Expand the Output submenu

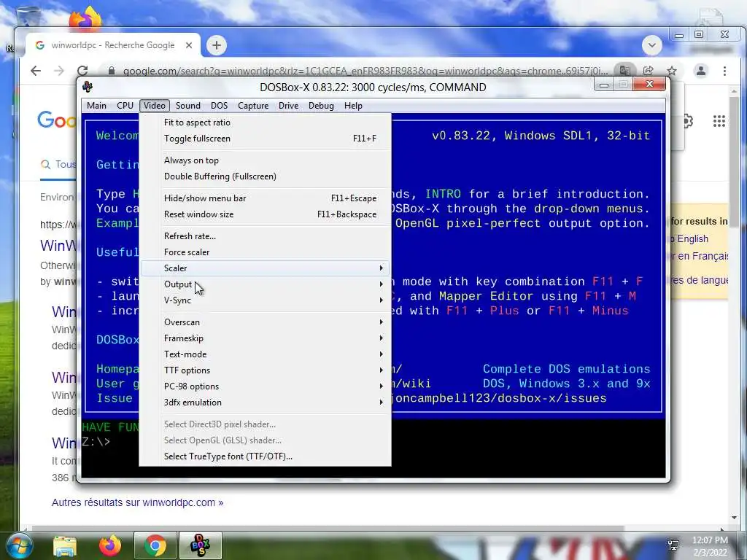tap(265, 284)
